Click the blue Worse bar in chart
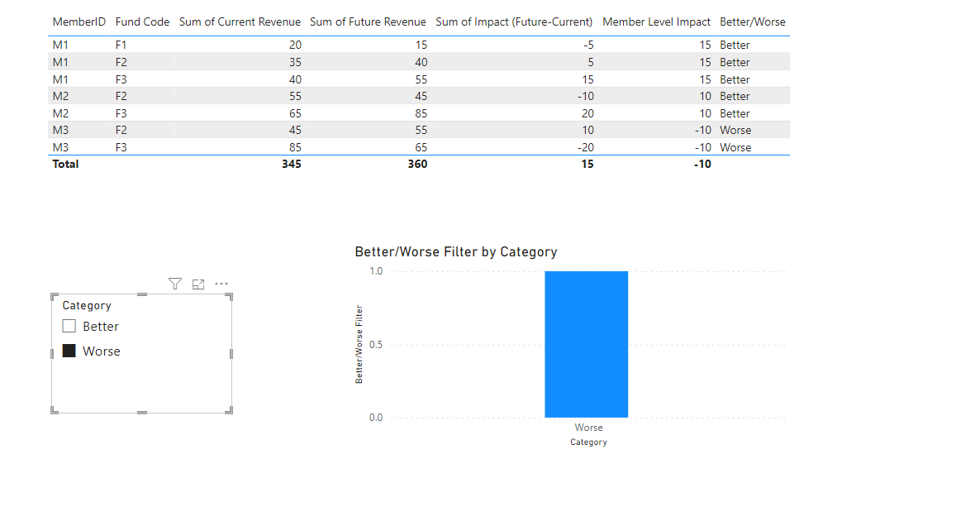980x521 pixels. point(586,344)
